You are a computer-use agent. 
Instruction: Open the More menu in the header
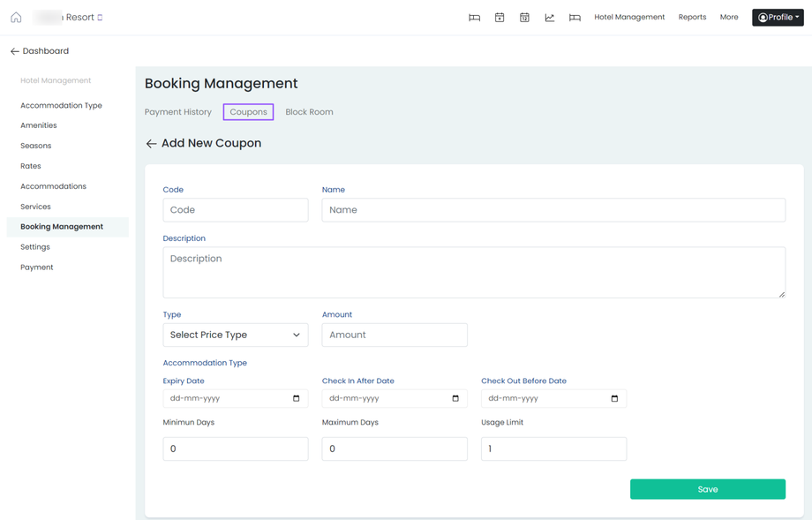(x=729, y=17)
